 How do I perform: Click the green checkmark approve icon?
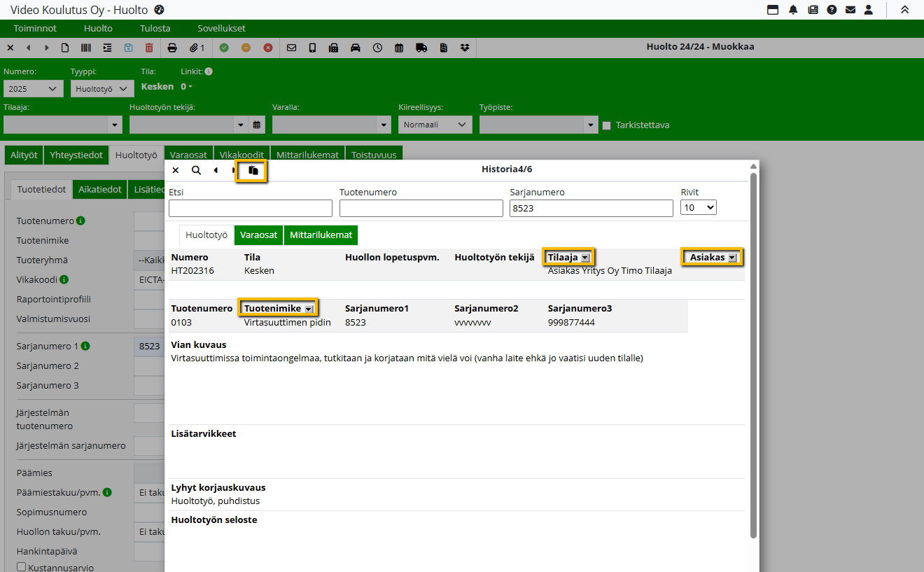[x=224, y=48]
